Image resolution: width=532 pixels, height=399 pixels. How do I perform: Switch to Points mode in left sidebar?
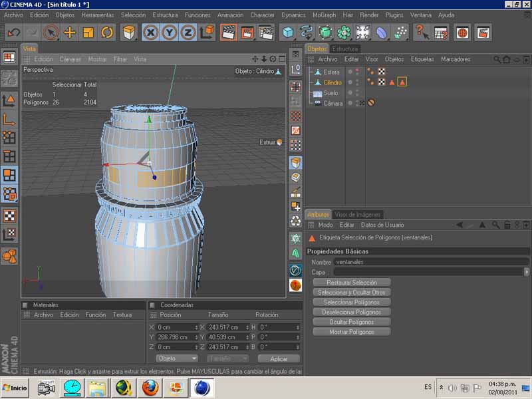[x=9, y=137]
